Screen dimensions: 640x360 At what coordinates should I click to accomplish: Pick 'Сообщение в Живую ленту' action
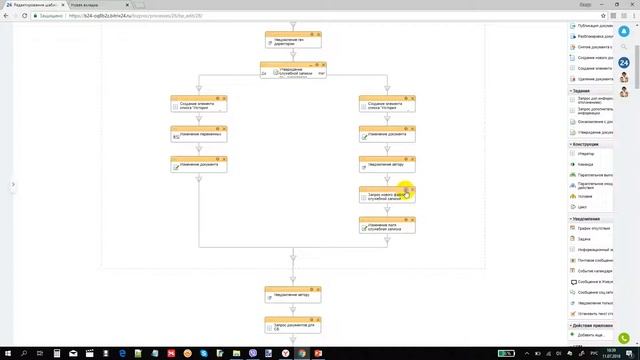[591, 282]
